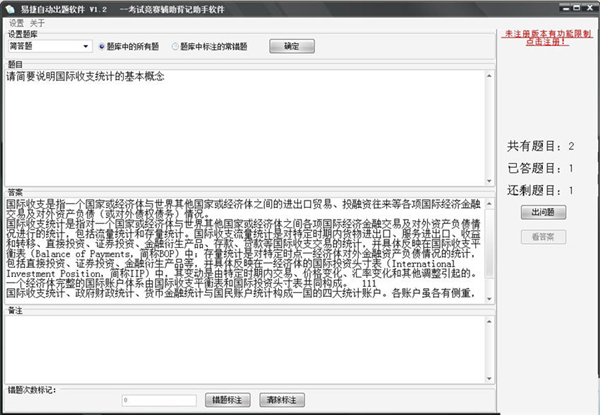
Task: Open the 关于 menu
Action: (x=37, y=21)
